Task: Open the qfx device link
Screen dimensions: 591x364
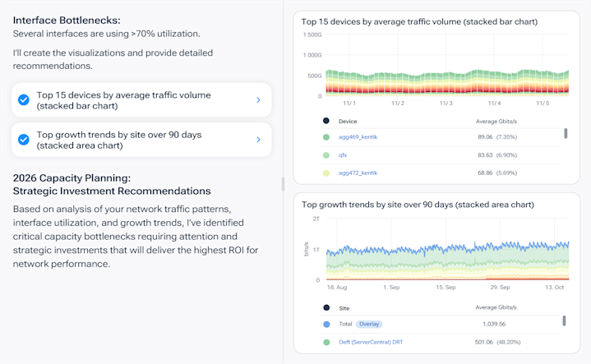Action: [343, 154]
